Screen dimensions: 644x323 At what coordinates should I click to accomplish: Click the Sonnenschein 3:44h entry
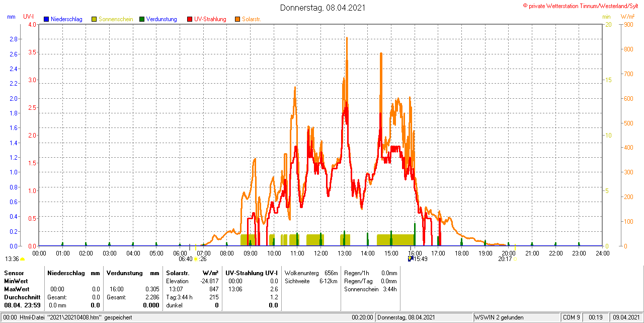tap(370, 289)
